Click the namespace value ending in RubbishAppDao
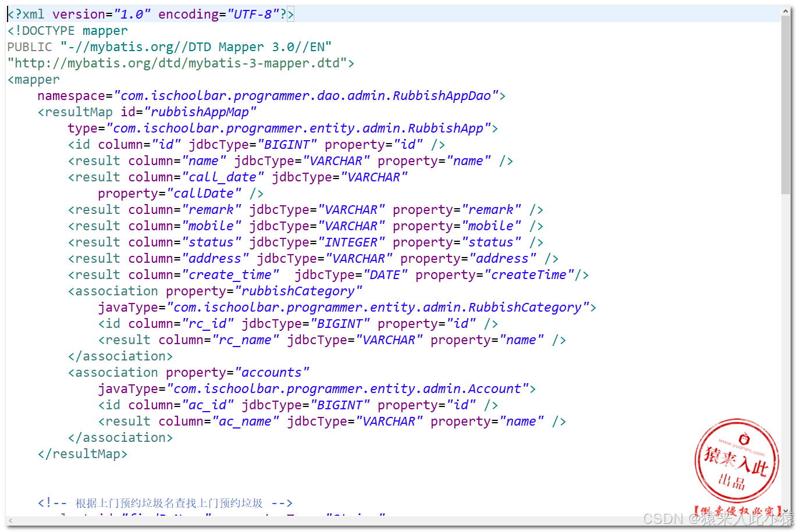This screenshot has height=532, width=797. click(306, 95)
